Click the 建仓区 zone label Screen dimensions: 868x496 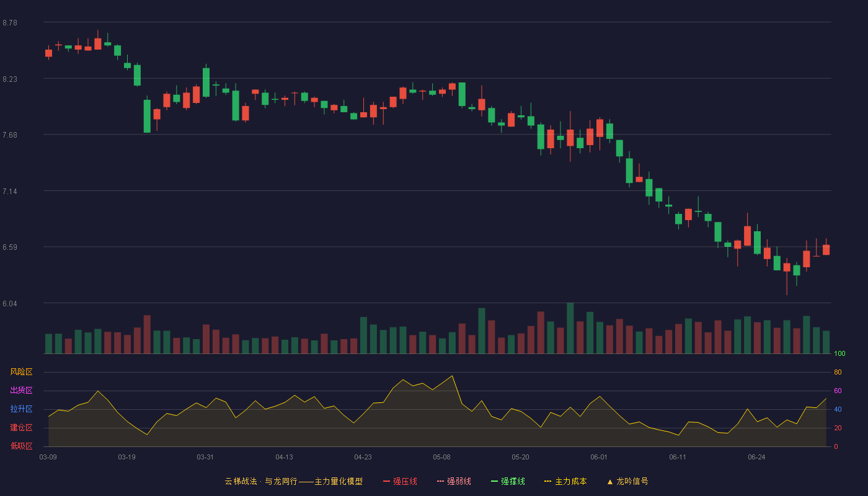[21, 428]
